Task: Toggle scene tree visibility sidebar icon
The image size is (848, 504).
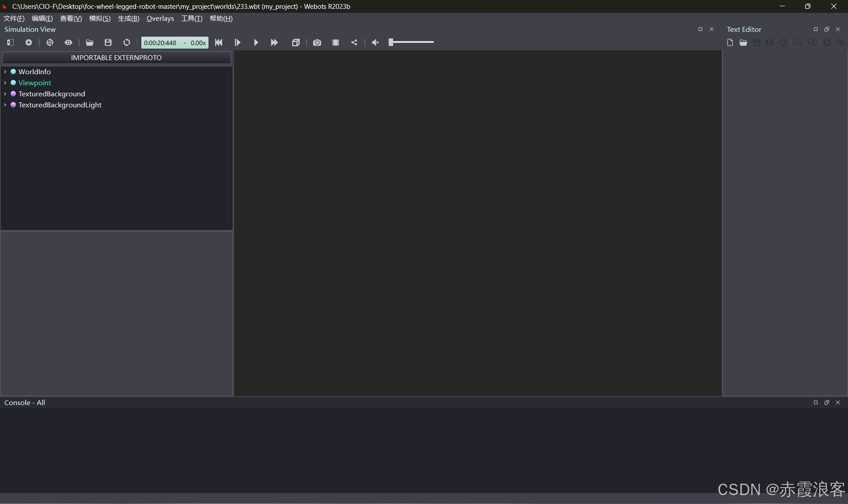Action: click(x=11, y=42)
